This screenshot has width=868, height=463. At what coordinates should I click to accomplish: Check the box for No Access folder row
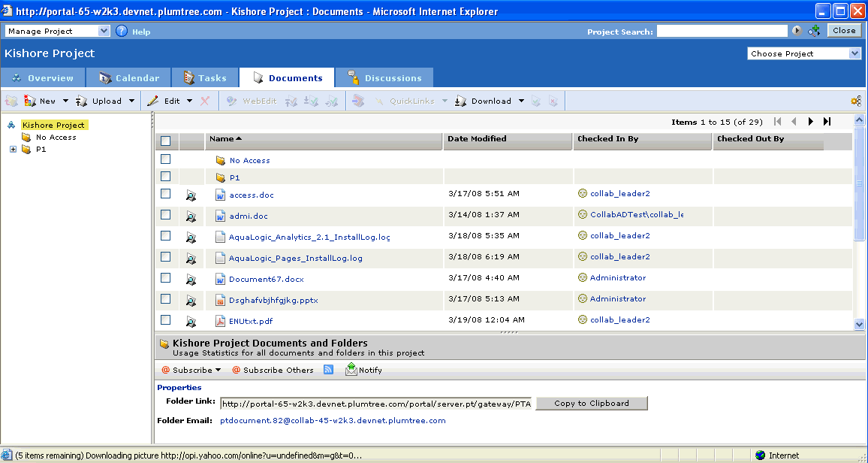click(165, 159)
